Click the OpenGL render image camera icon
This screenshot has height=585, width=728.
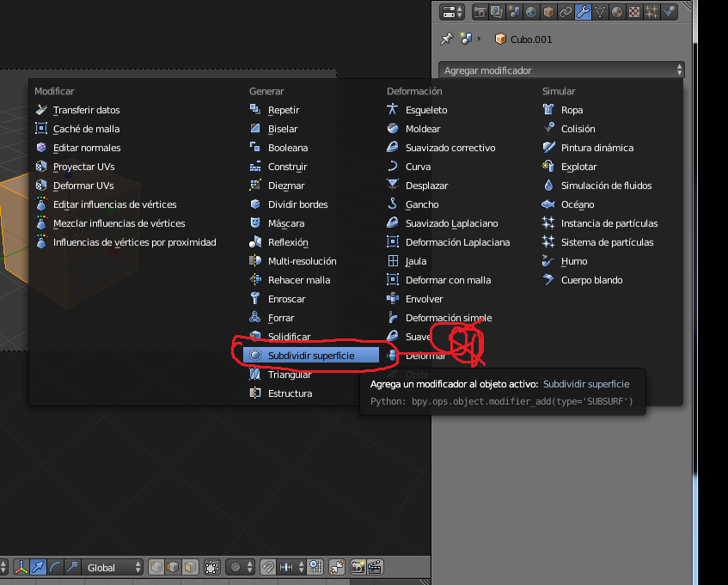[x=358, y=567]
